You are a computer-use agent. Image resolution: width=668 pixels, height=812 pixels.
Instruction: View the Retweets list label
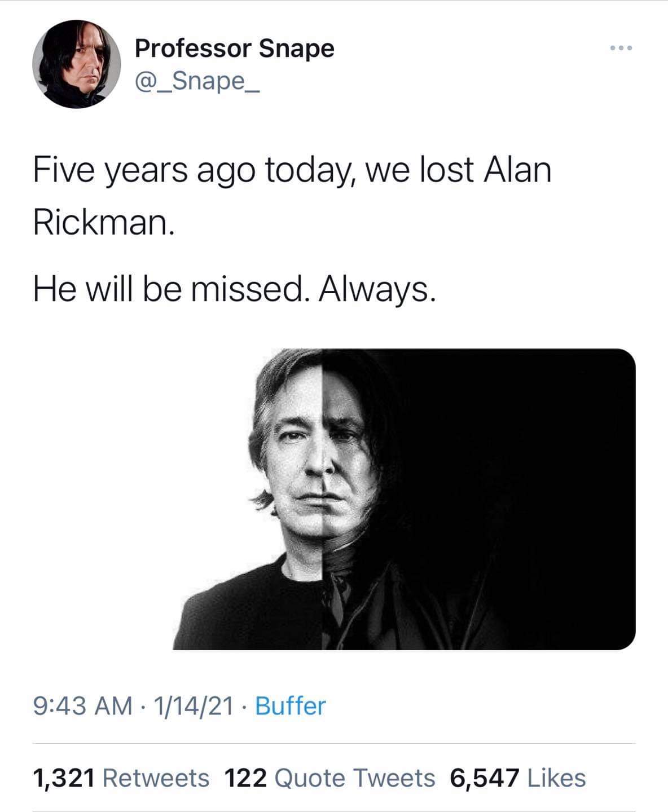tap(156, 778)
